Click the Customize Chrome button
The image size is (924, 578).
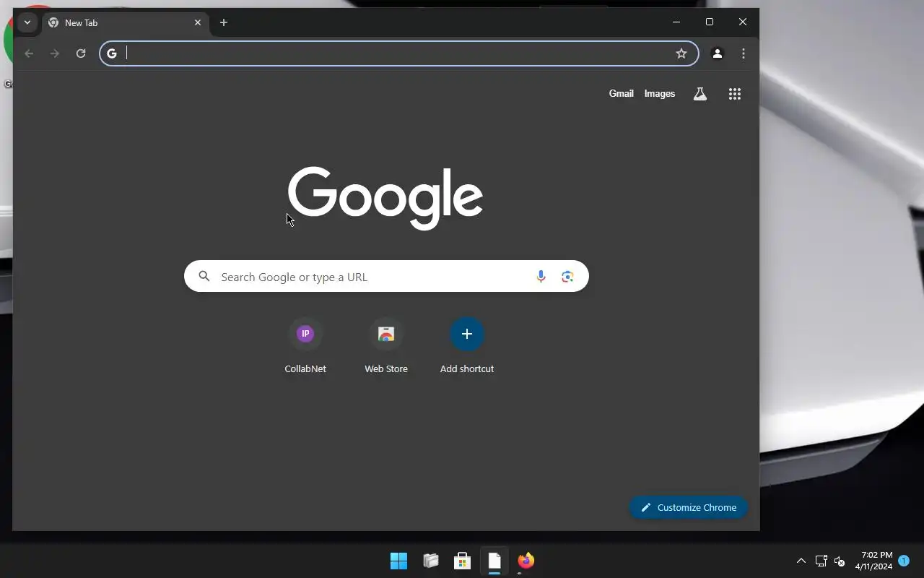688,507
